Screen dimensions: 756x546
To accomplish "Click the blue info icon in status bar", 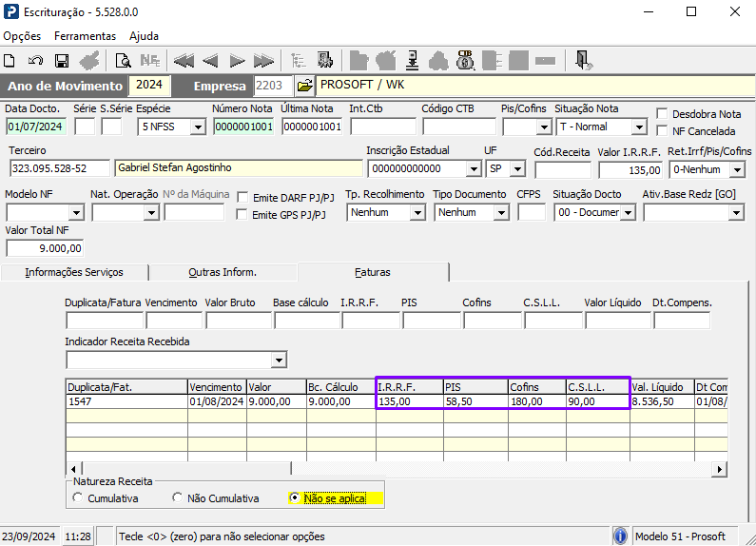I will coord(621,536).
